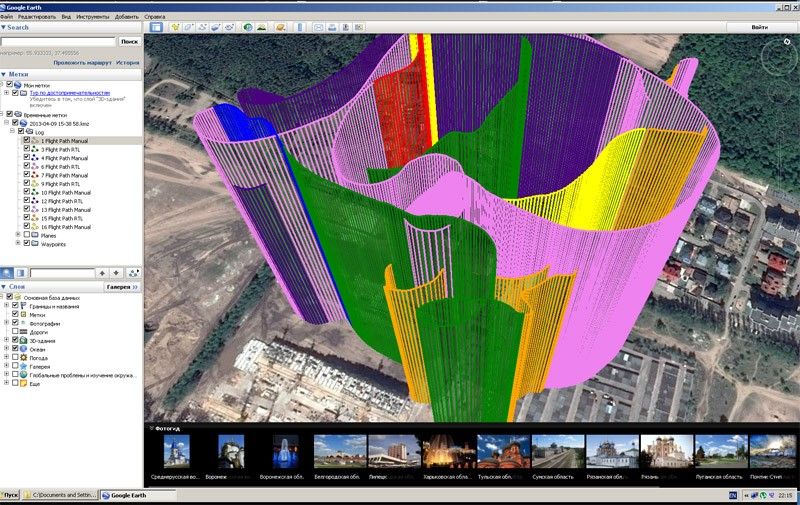The image size is (800, 505).
Task: Click the Add Path tool icon
Action: coord(205,27)
